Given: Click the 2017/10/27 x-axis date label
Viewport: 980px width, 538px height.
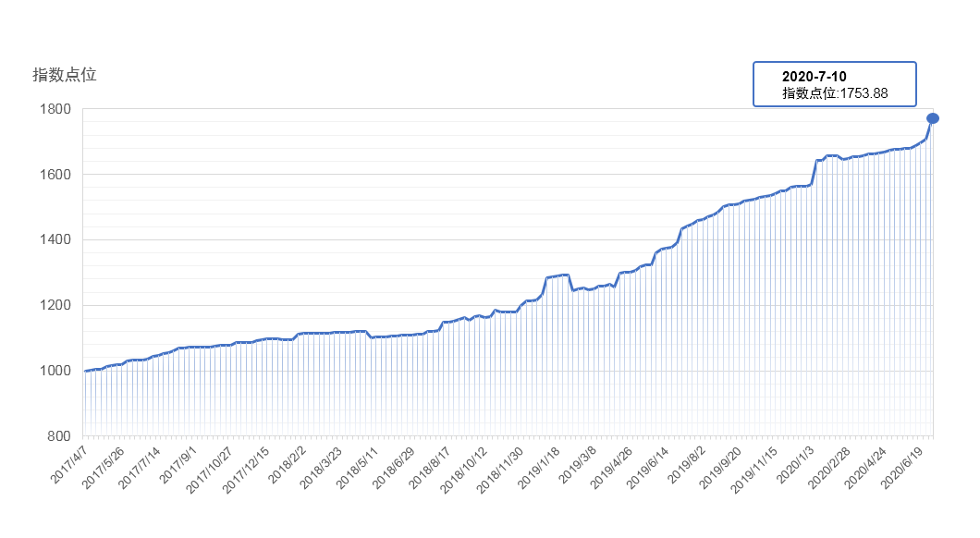Looking at the screenshot, I should coord(209,471).
